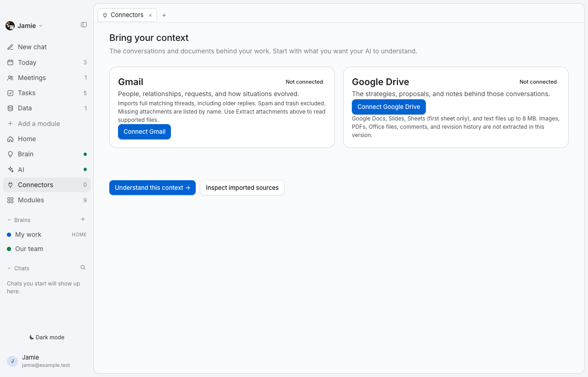Viewport: 588px width, 377px height.
Task: Select the Connectors tab
Action: [x=127, y=15]
